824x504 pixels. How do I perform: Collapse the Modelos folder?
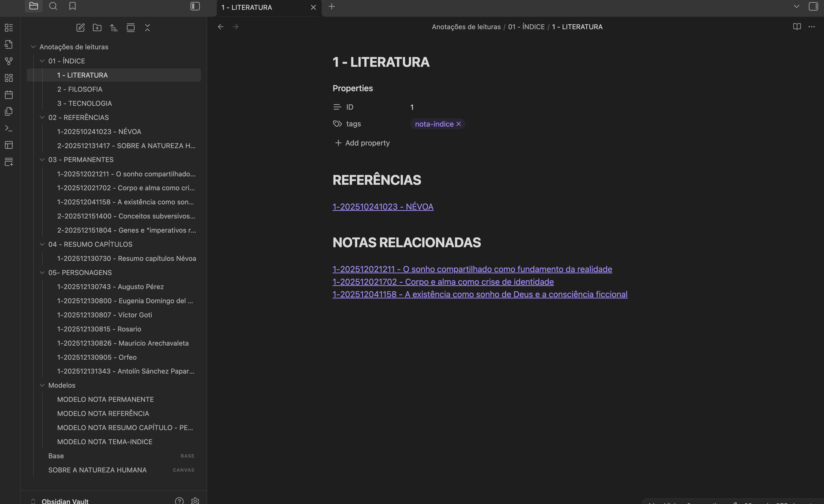[42, 385]
